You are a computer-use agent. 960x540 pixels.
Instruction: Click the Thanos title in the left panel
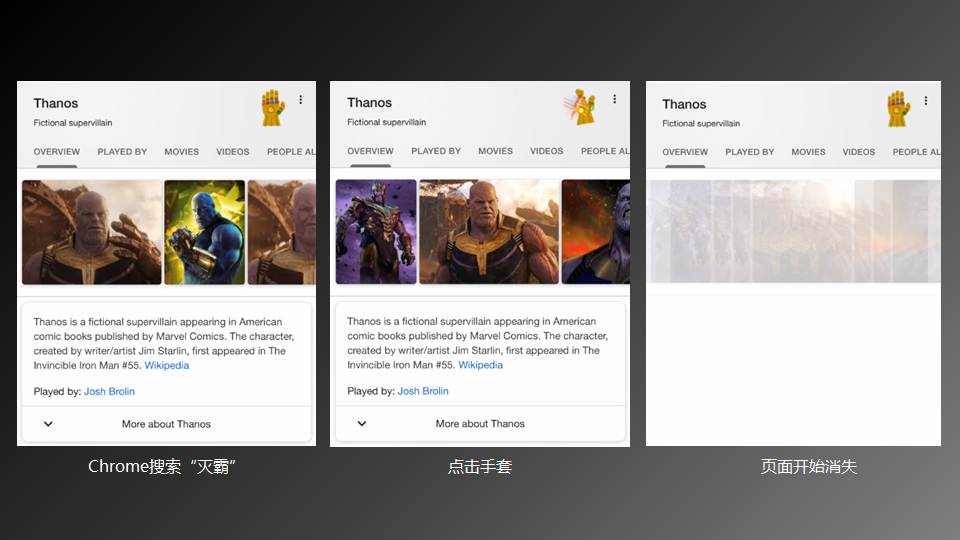point(56,103)
